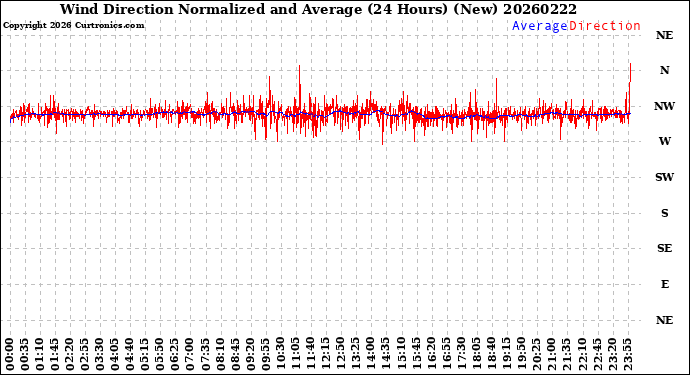690x375 pixels.
Task: Click the 07:35 time axis label
Action: coord(206,354)
